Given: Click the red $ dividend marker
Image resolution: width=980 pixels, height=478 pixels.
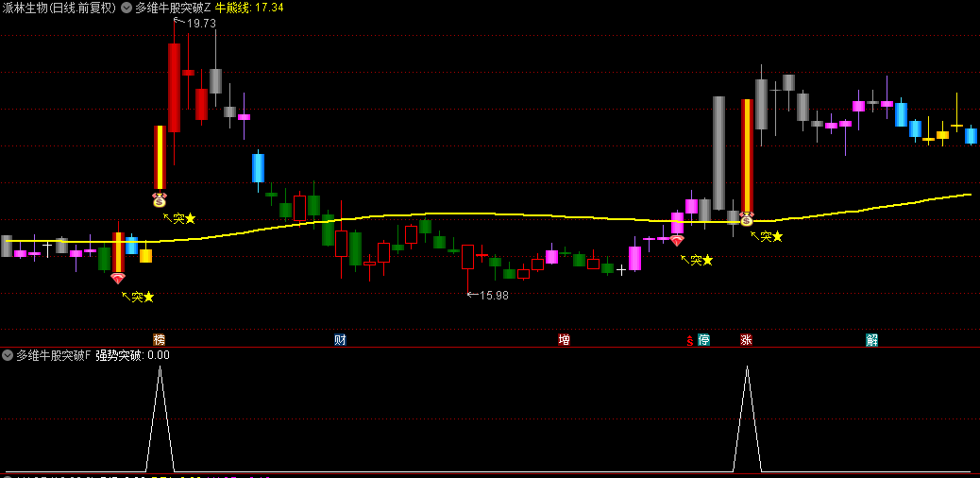Looking at the screenshot, I should click(x=690, y=341).
